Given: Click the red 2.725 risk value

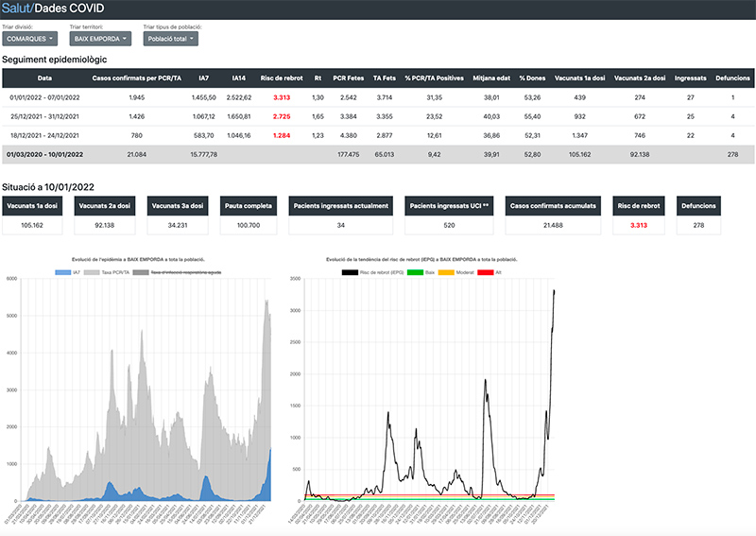Looking at the screenshot, I should click(282, 117).
